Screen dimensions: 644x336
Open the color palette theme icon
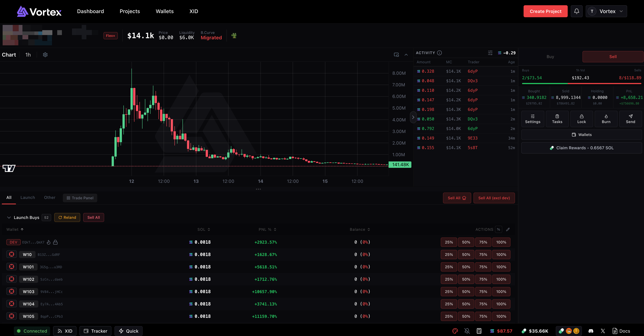pyautogui.click(x=455, y=331)
